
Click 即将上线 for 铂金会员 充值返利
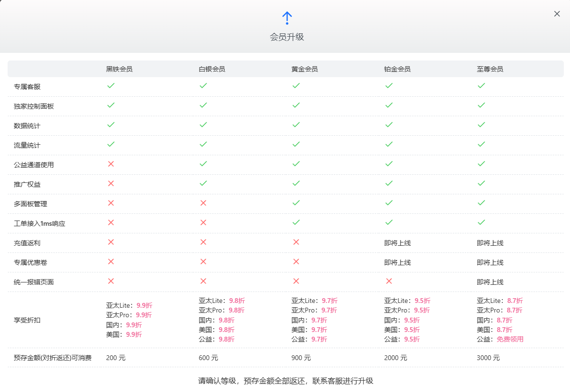click(397, 243)
